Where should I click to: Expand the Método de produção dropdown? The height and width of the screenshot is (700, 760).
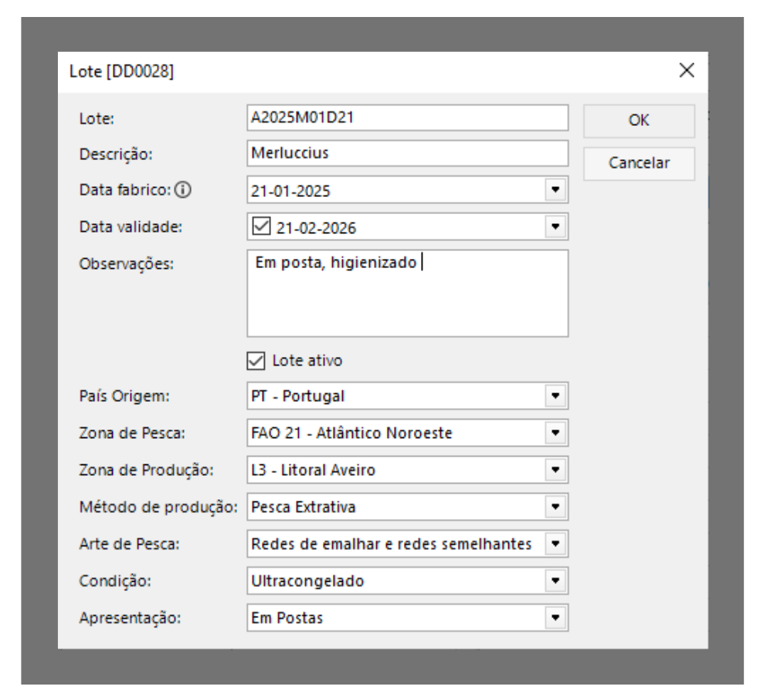coord(554,507)
